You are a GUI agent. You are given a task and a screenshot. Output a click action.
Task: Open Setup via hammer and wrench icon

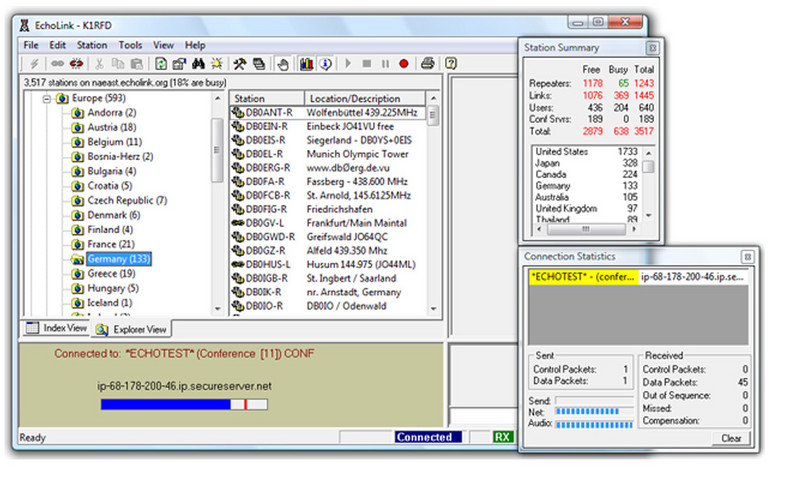pos(240,64)
